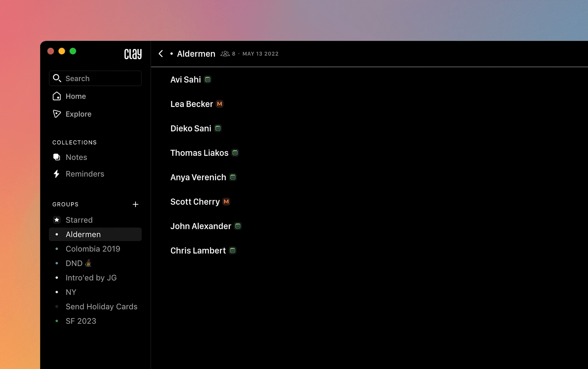The width and height of the screenshot is (588, 369).
Task: Click the green badge beside Chris Lambert
Action: pyautogui.click(x=233, y=250)
